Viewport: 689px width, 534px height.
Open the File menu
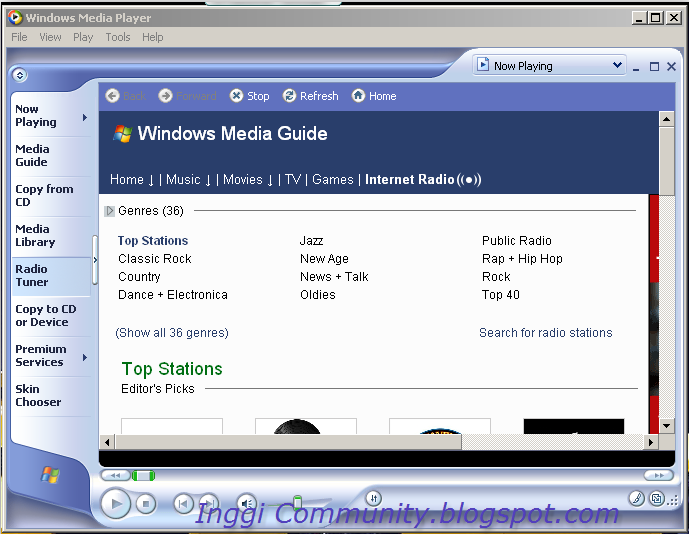pos(19,37)
